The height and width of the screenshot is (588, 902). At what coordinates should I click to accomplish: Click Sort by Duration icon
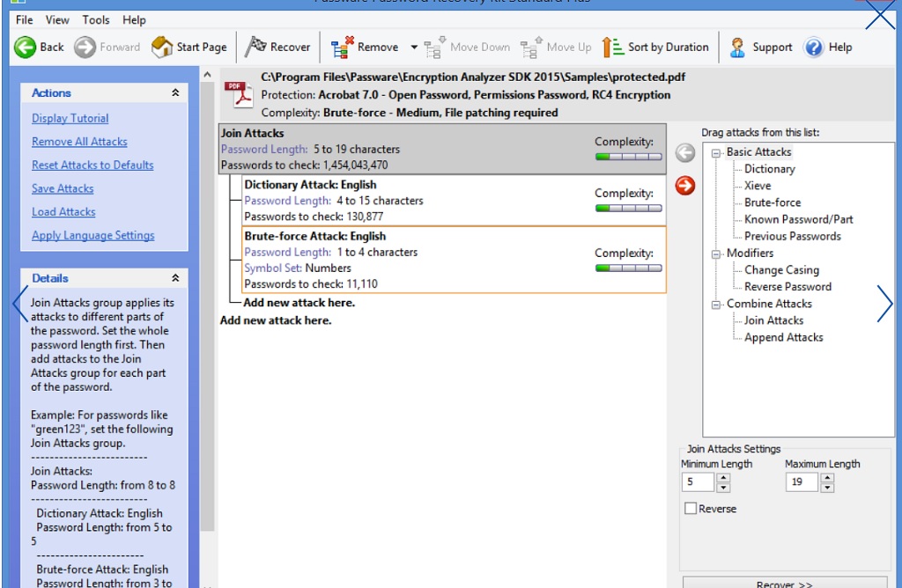pos(613,48)
